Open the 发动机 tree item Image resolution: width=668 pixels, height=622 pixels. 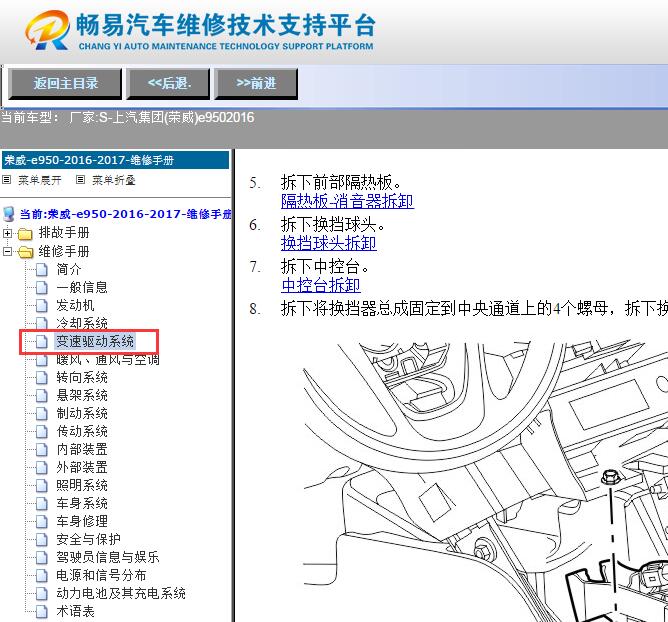click(75, 305)
